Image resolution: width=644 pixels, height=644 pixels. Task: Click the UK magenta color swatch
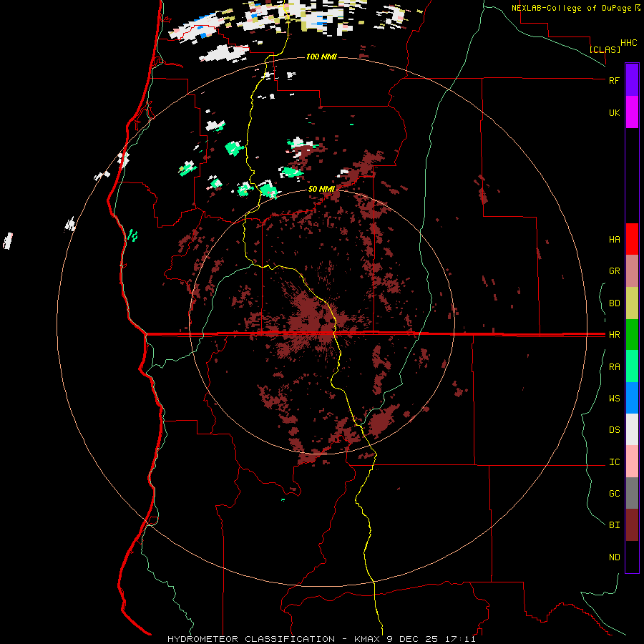coord(632,112)
